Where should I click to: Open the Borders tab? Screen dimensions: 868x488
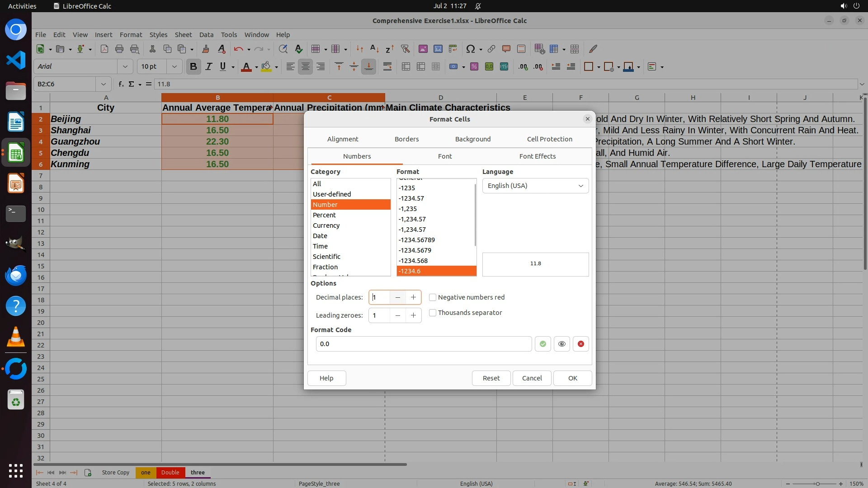coord(406,139)
